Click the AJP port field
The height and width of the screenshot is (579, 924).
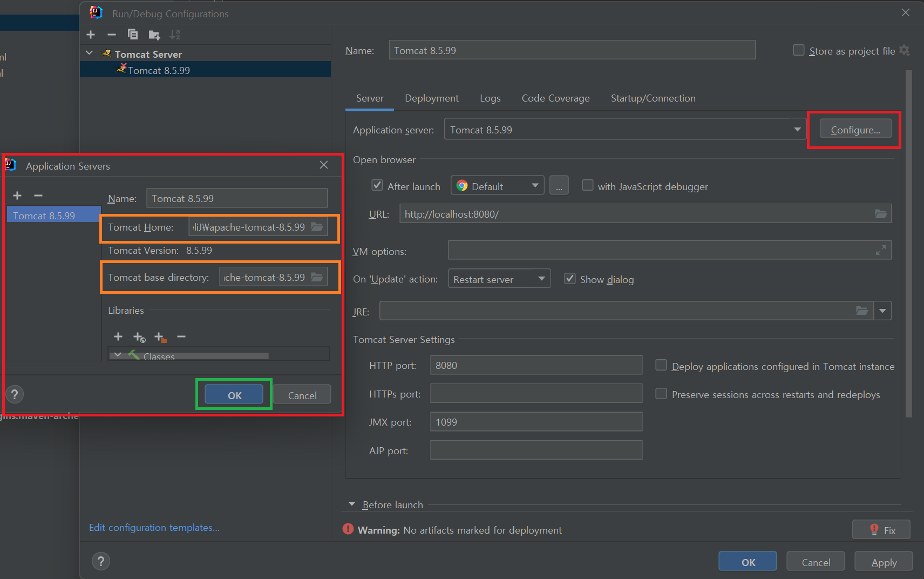[536, 450]
